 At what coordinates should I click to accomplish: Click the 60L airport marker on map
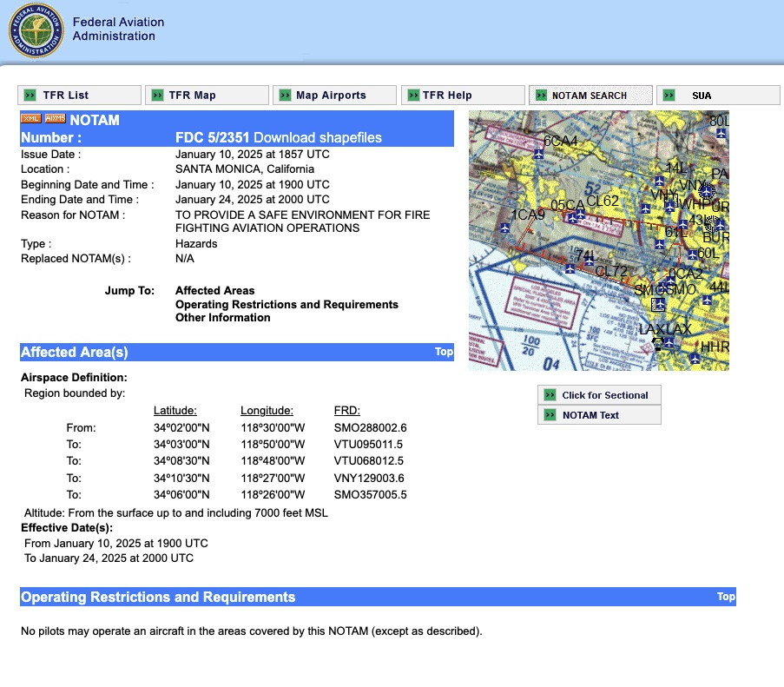[692, 254]
